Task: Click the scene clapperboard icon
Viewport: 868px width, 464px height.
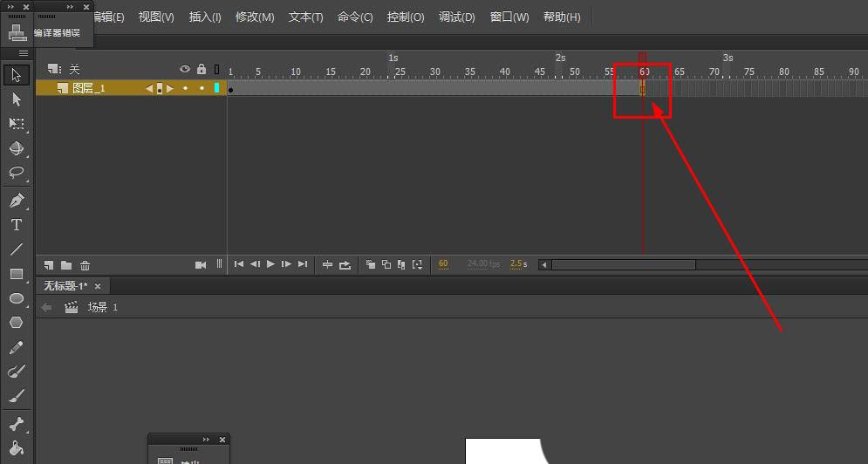Action: pyautogui.click(x=72, y=307)
